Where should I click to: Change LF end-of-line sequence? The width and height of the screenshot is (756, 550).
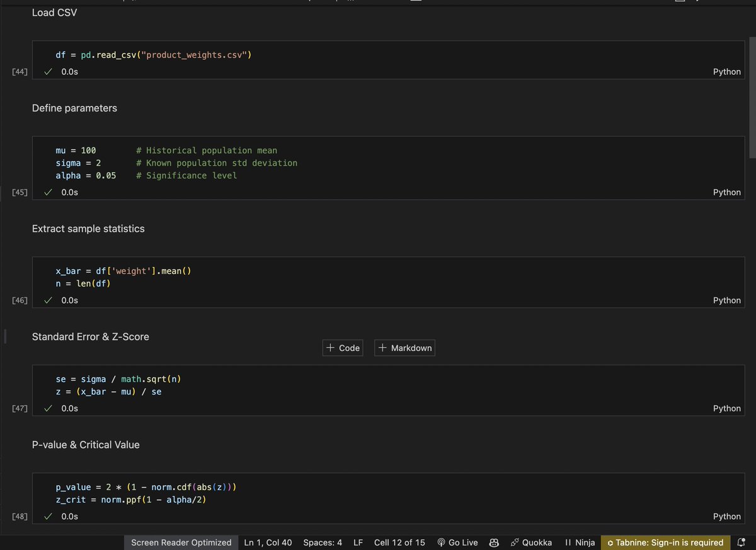point(358,542)
